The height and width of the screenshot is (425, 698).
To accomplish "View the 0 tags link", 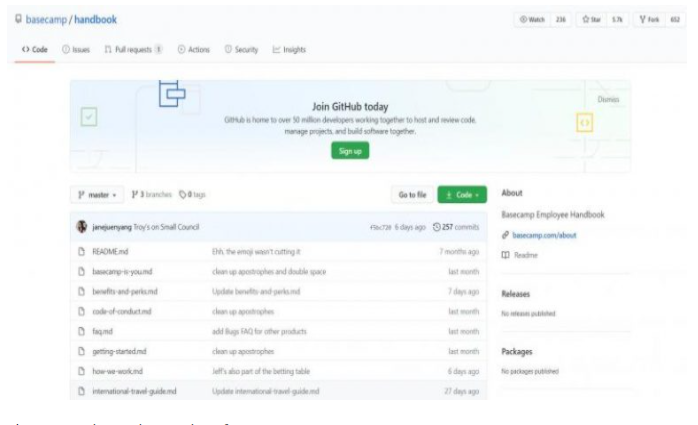I will tap(192, 194).
